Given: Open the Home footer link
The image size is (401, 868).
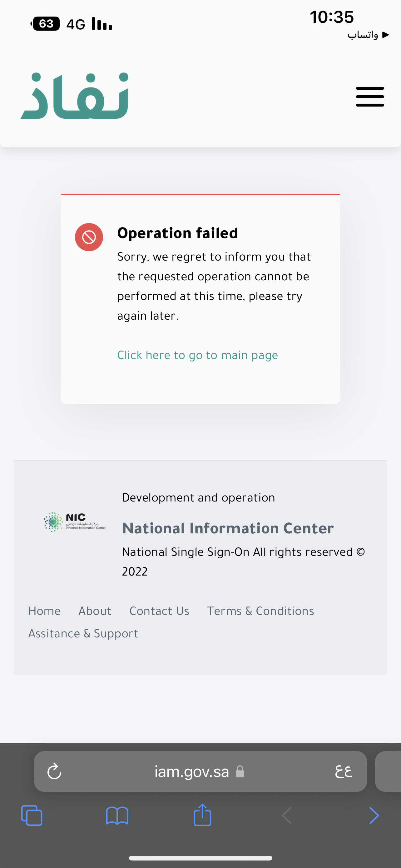Looking at the screenshot, I should (44, 611).
